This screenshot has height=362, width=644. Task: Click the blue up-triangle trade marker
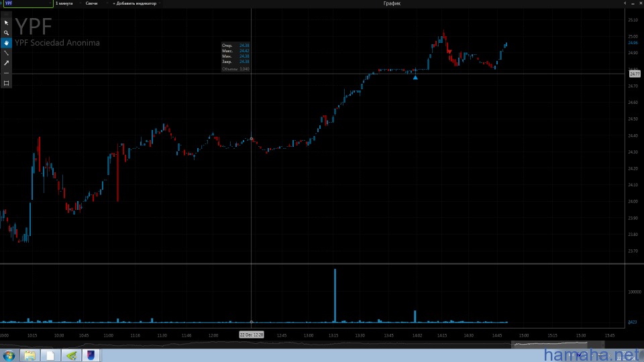[415, 77]
